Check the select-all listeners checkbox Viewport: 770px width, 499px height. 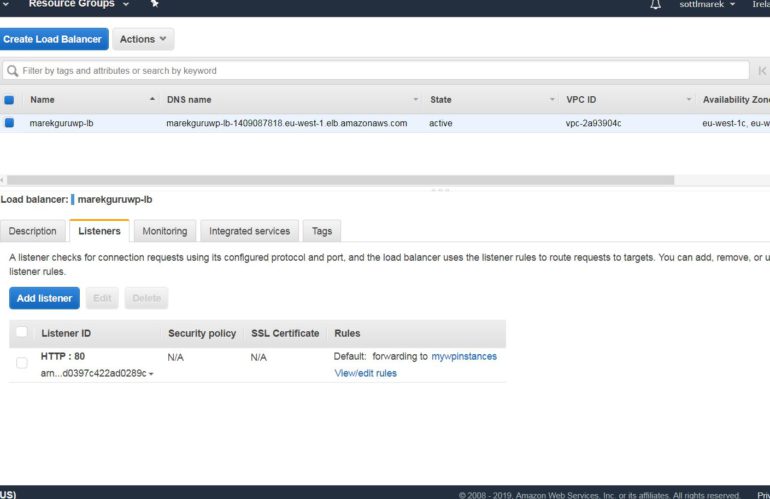(22, 332)
